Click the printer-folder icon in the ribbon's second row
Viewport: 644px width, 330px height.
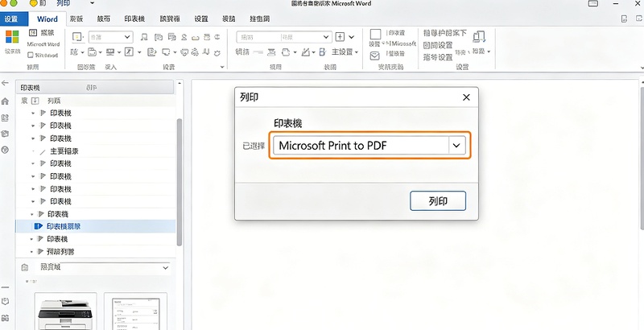(x=93, y=52)
